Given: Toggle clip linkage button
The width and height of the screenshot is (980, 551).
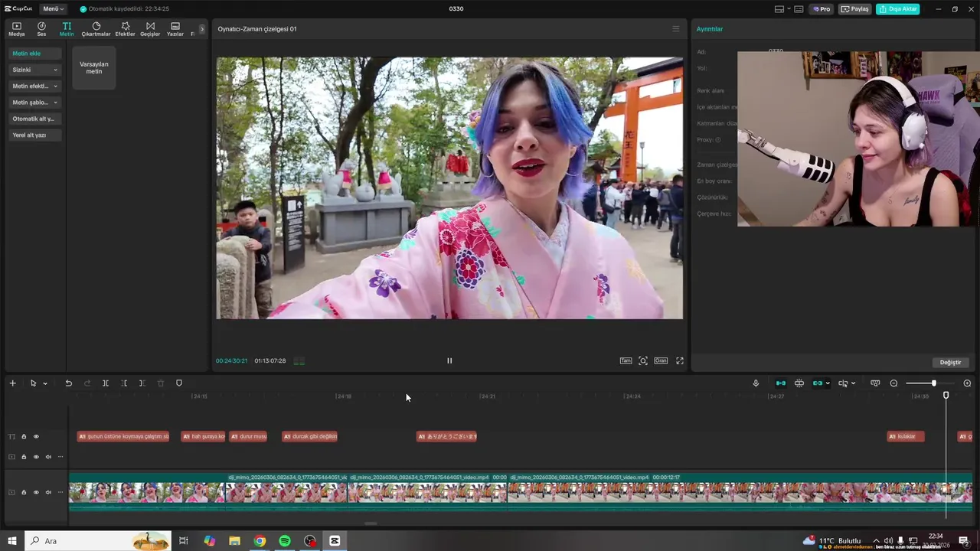Looking at the screenshot, I should click(x=817, y=383).
